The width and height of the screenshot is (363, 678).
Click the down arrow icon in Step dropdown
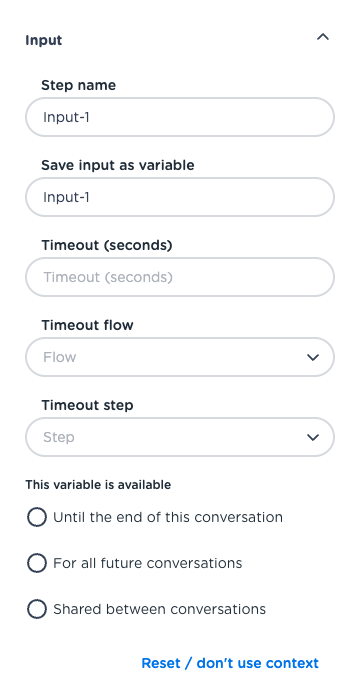[313, 437]
